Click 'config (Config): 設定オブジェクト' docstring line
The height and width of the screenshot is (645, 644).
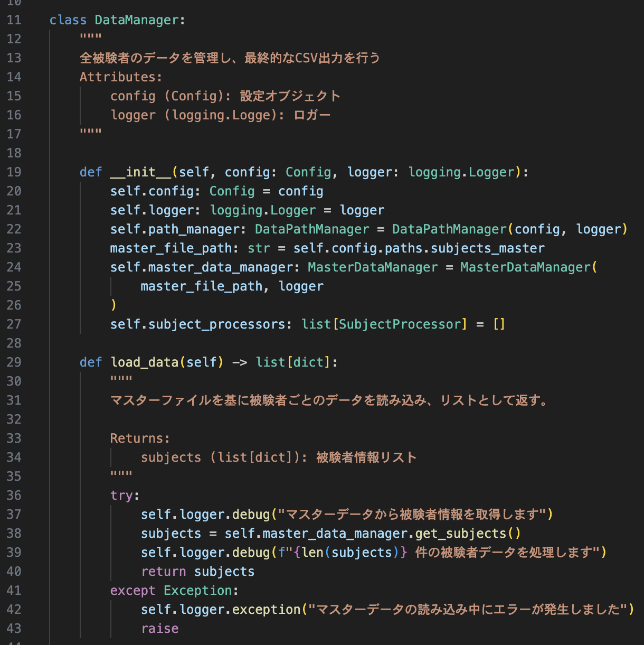click(225, 96)
